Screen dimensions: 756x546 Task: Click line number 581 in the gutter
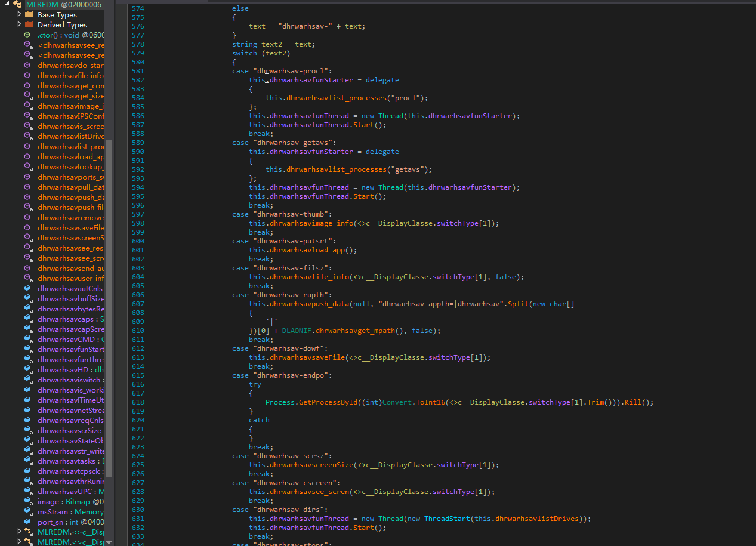pos(138,71)
